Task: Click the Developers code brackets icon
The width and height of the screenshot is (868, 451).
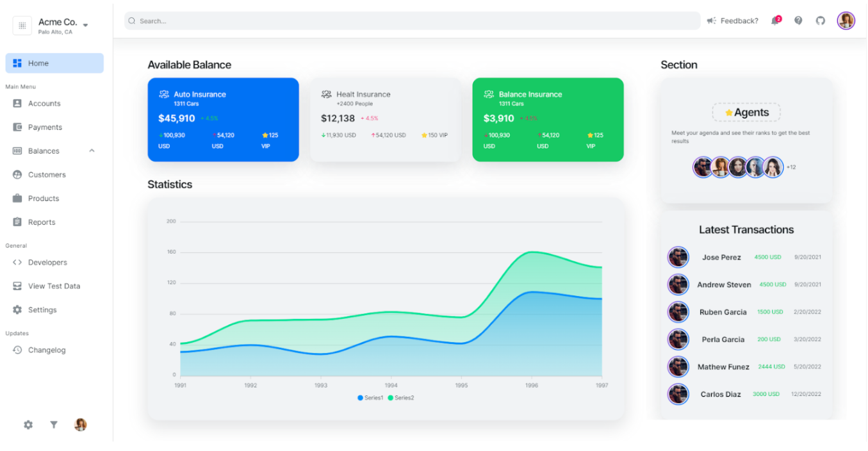Action: click(x=17, y=262)
